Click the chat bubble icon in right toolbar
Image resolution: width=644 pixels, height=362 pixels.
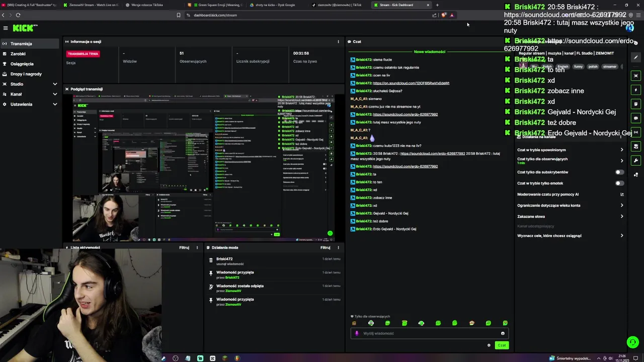(636, 118)
